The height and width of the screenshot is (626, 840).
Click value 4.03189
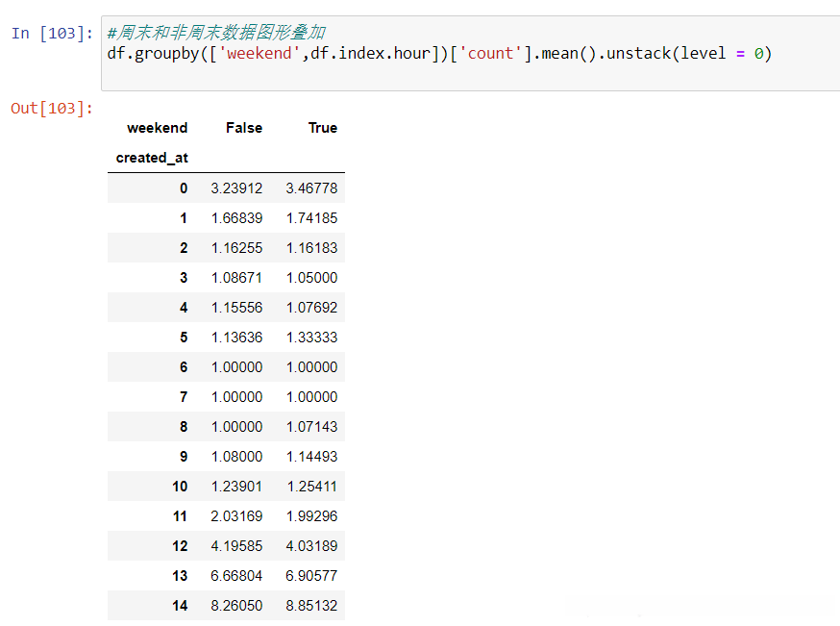(311, 546)
